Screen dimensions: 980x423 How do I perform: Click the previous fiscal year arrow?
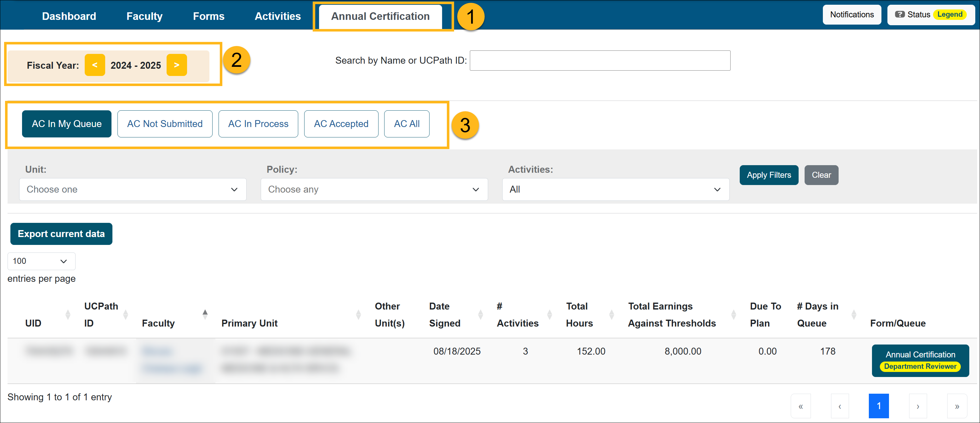coord(95,65)
